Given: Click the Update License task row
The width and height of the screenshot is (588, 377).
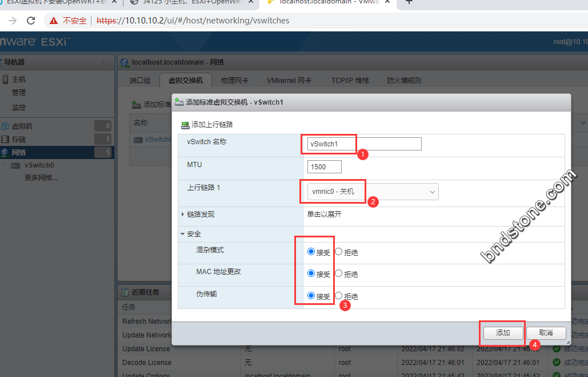Looking at the screenshot, I should pos(353,349).
